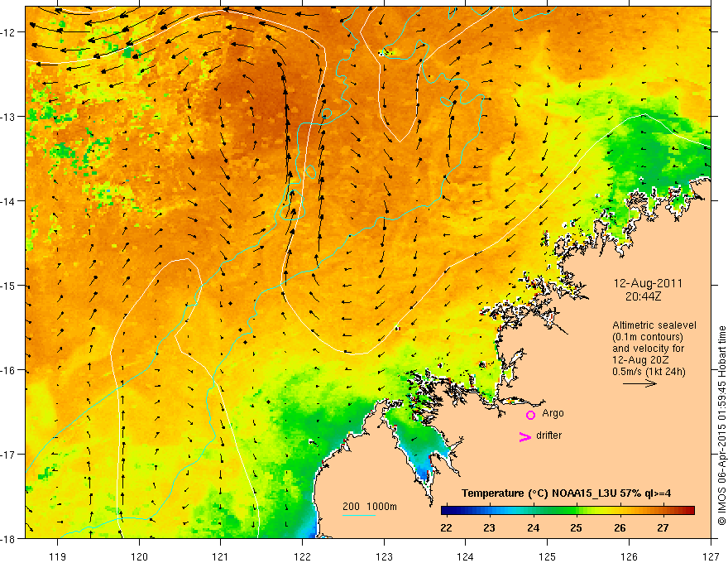Click longitude axis label 127
Viewport: 728px width, 563px height.
coord(711,556)
